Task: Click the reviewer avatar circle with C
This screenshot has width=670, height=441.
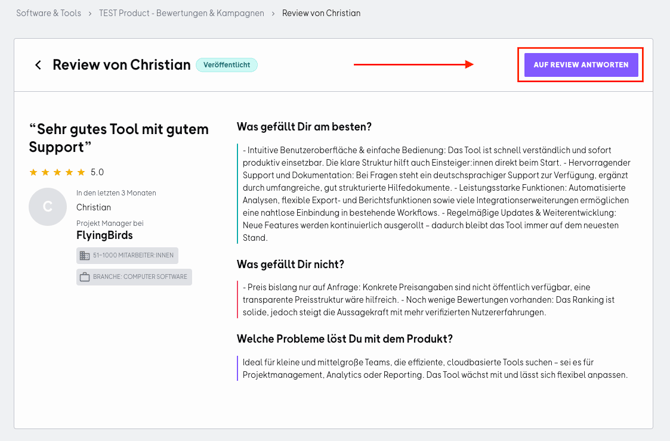Action: [47, 207]
